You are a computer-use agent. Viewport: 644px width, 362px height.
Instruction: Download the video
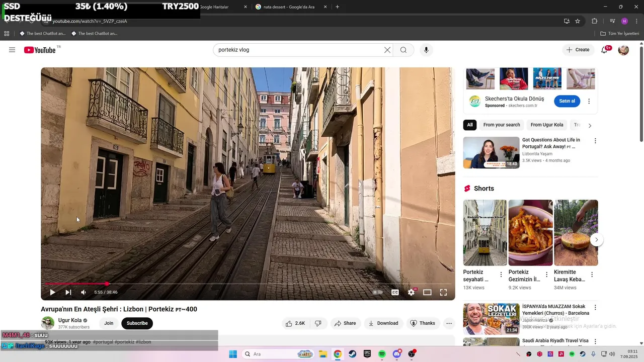pos(383,323)
